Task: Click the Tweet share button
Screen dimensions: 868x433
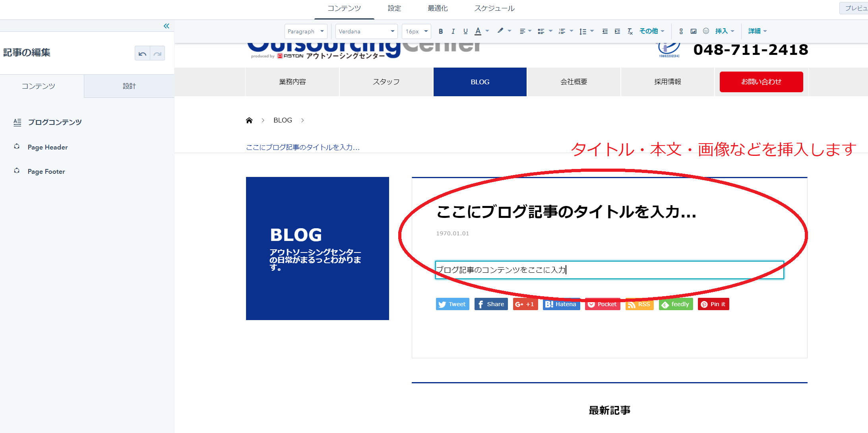Action: pos(452,304)
